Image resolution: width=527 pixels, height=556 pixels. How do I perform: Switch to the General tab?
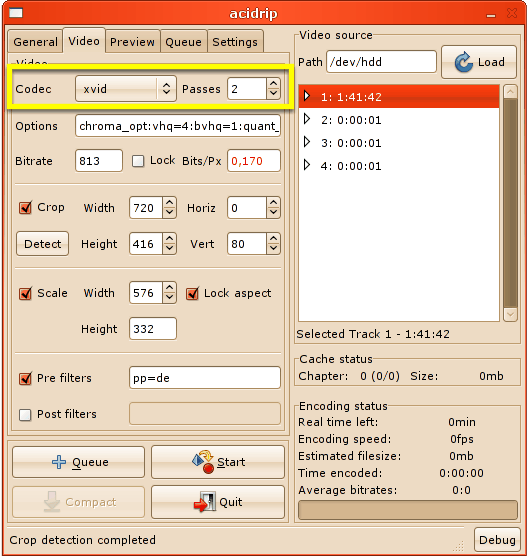click(35, 42)
